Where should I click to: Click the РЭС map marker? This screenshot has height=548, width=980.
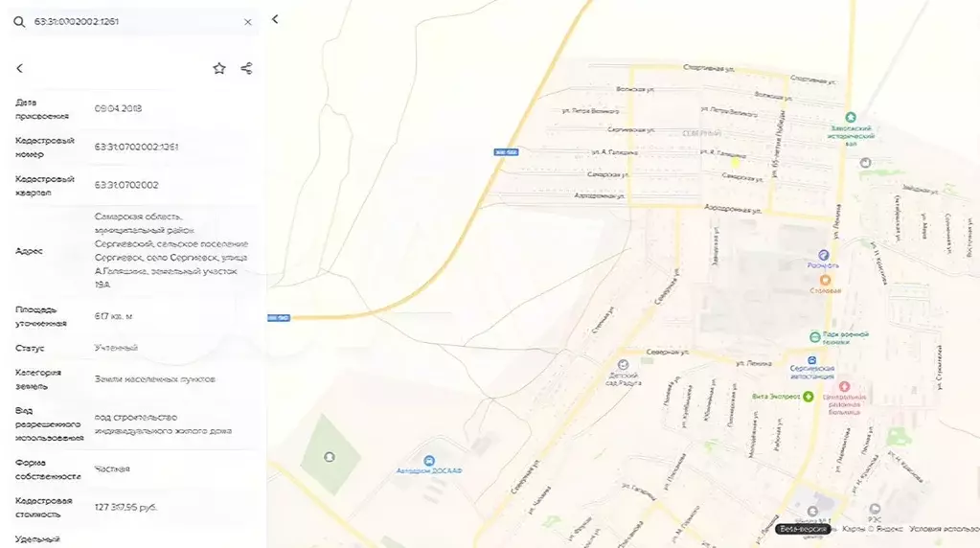(875, 510)
